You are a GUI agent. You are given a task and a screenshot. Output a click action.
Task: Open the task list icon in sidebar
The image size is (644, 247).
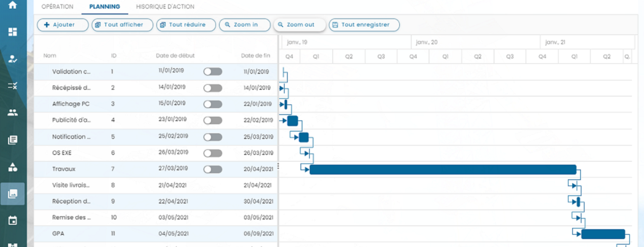pos(13,85)
